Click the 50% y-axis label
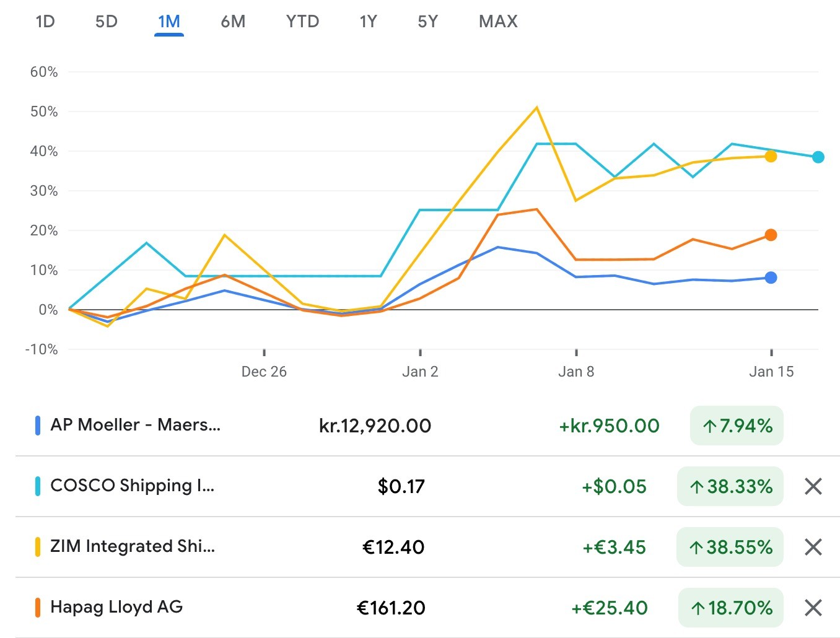The image size is (840, 638). click(44, 111)
